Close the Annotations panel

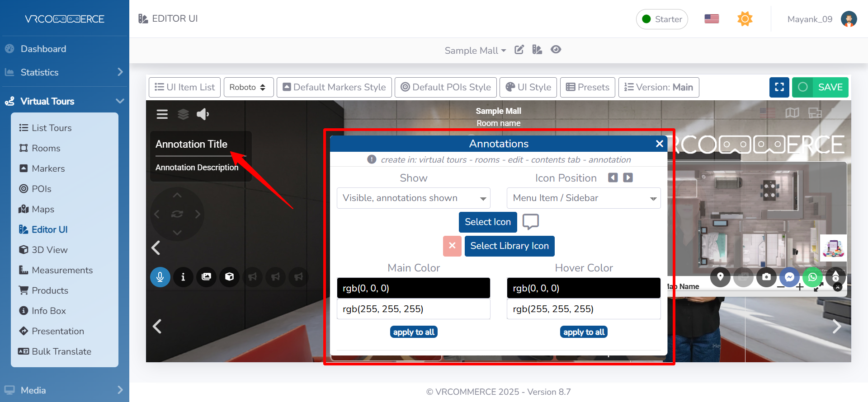point(659,144)
